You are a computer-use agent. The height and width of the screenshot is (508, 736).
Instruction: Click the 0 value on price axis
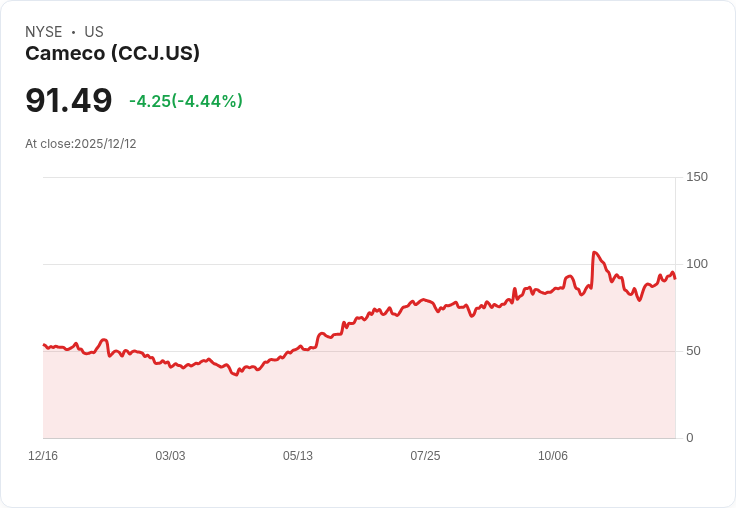coord(690,438)
